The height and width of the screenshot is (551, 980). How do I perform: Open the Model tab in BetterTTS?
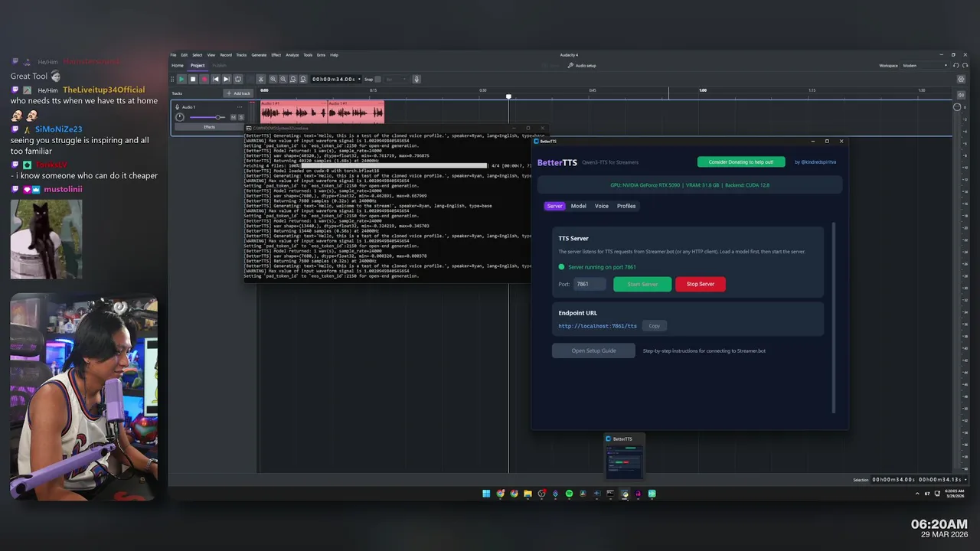[x=579, y=206]
